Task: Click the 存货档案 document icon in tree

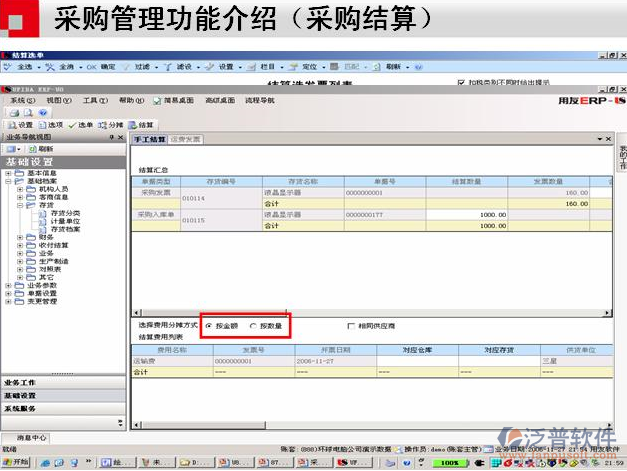Action: click(45, 229)
